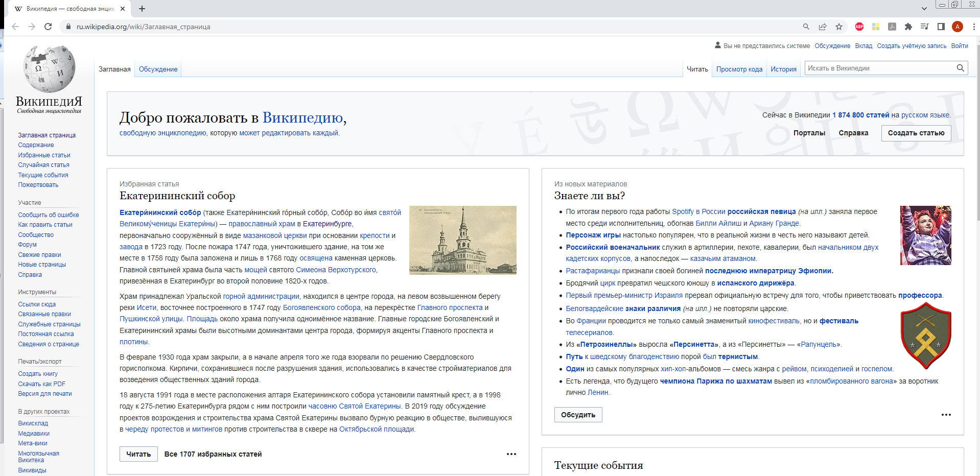The width and height of the screenshot is (980, 476).
Task: Open Chrome's three-dot menu
Action: click(x=973, y=27)
